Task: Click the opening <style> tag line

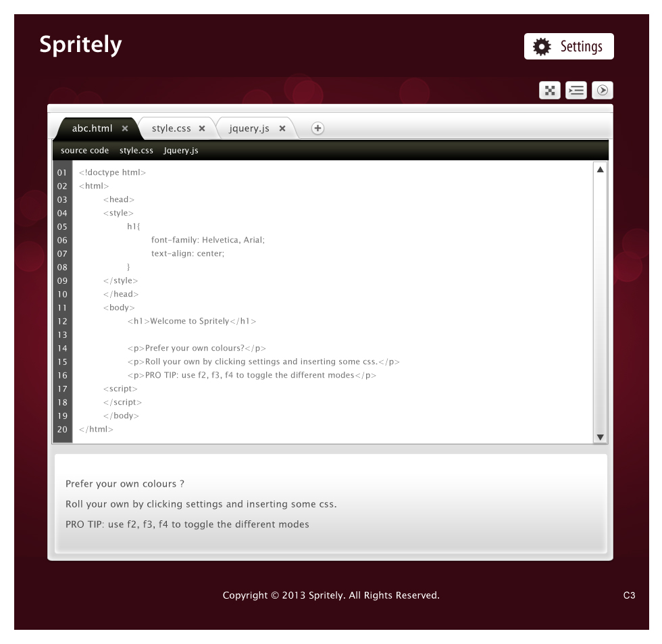Action: pyautogui.click(x=118, y=214)
